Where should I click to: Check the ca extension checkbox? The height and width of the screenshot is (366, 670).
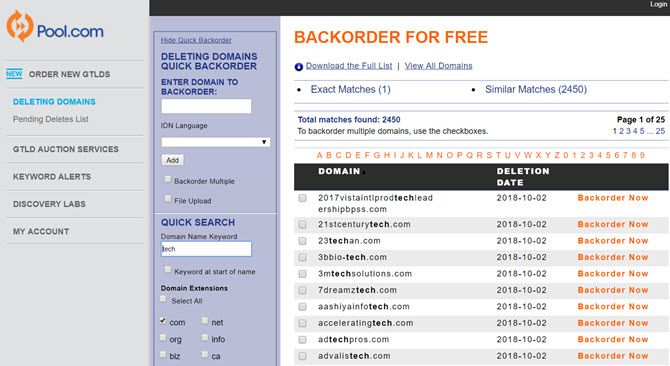pyautogui.click(x=205, y=354)
